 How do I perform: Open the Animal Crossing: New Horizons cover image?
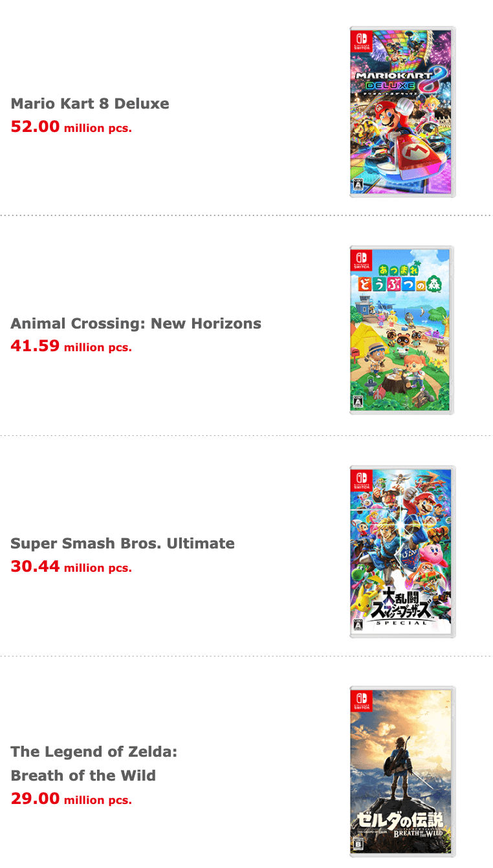coord(402,330)
